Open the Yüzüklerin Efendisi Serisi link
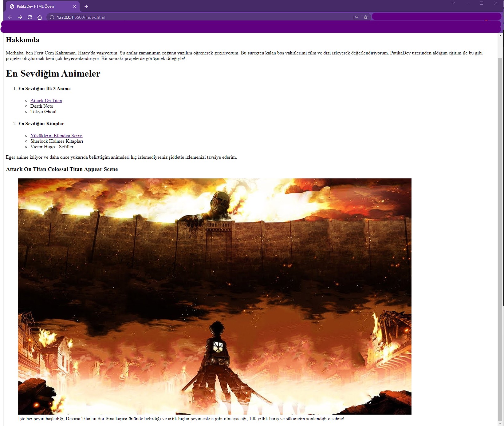 (57, 136)
